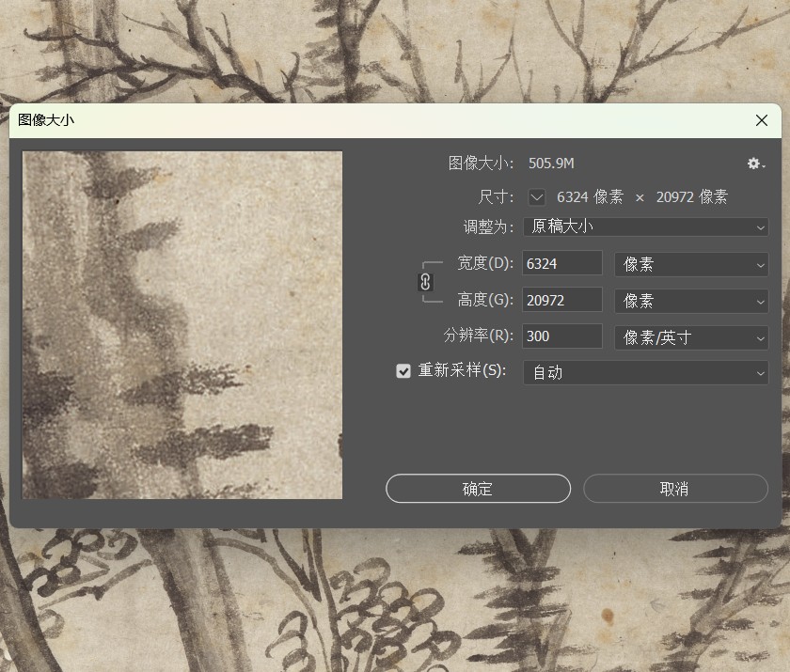
Task: Open the 尺寸 dimensions unit dropdown arrow
Action: pyautogui.click(x=537, y=196)
